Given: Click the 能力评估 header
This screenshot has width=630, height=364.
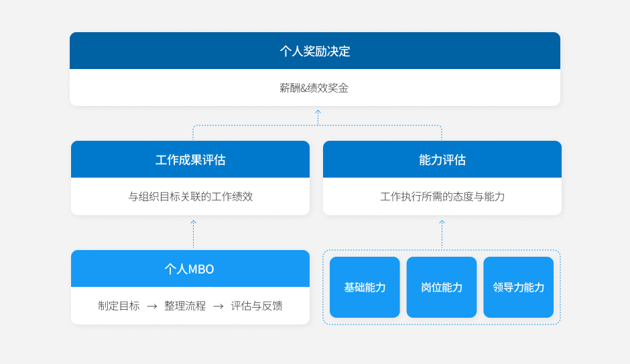Looking at the screenshot, I should pos(442,160).
